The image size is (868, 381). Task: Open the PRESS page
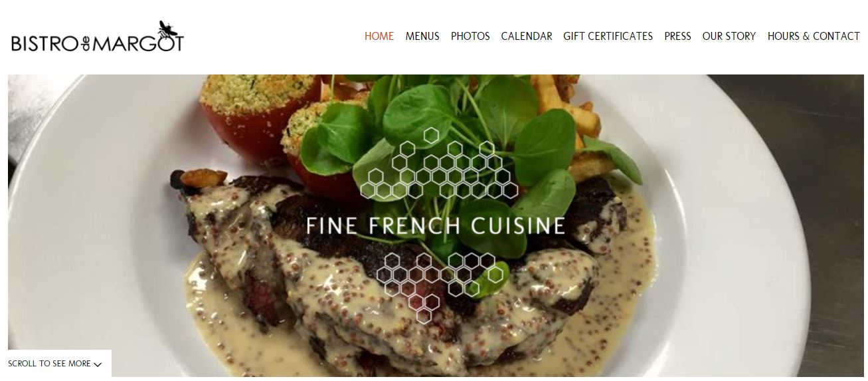[x=677, y=37]
